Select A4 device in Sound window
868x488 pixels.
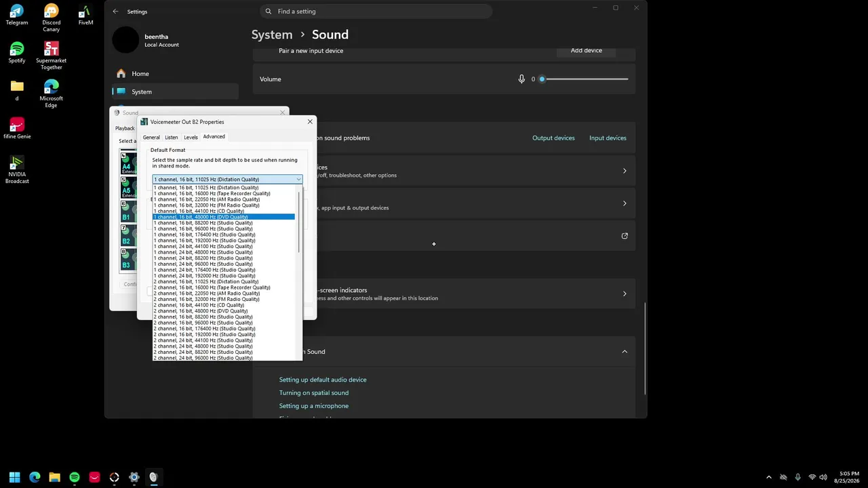128,164
